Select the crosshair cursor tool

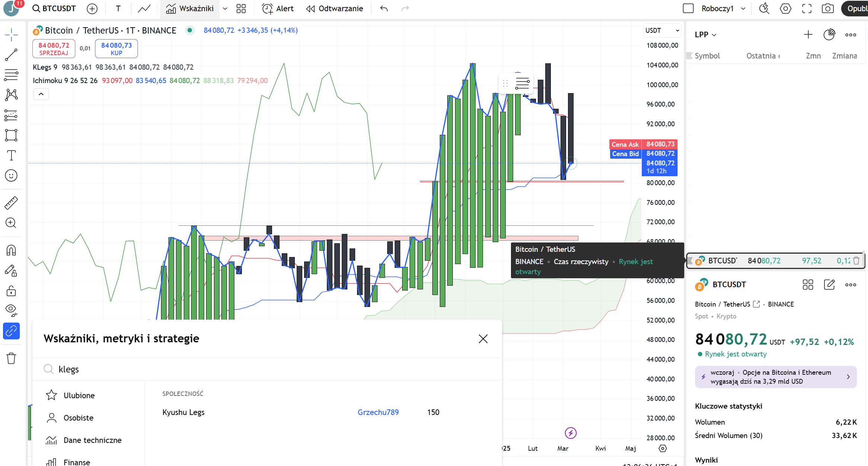click(x=11, y=35)
